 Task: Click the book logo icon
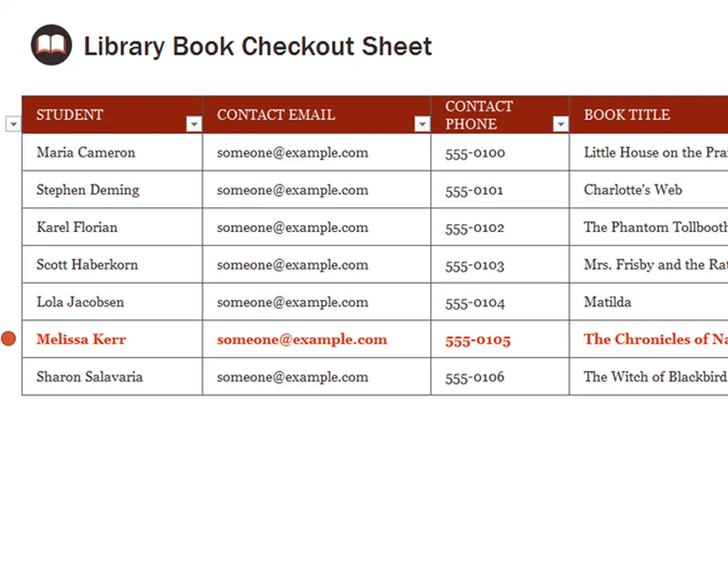coord(50,45)
